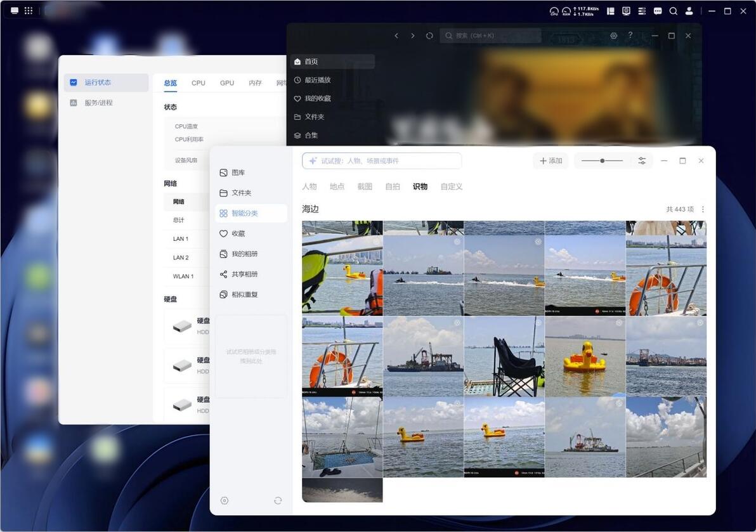The width and height of the screenshot is (756, 532).
Task: Open photo with lime-green life jacket
Action: tap(342, 276)
